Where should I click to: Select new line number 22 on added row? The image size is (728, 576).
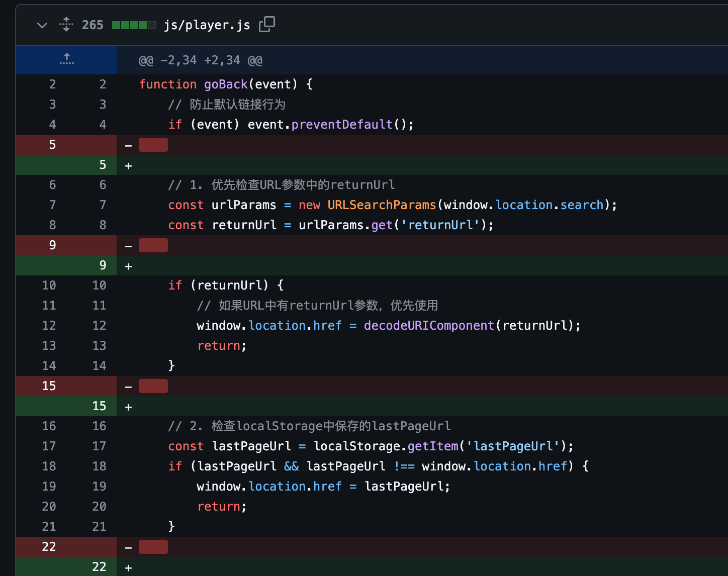pyautogui.click(x=99, y=567)
